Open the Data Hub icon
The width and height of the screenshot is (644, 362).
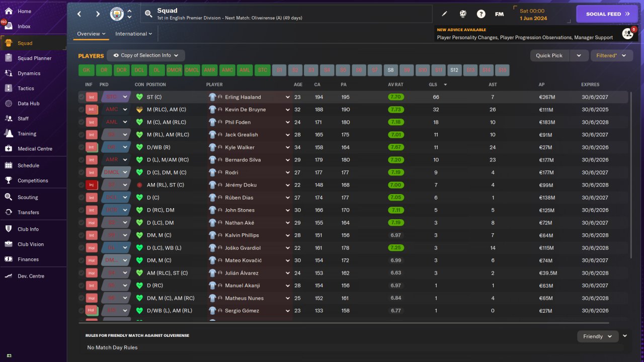(9, 104)
